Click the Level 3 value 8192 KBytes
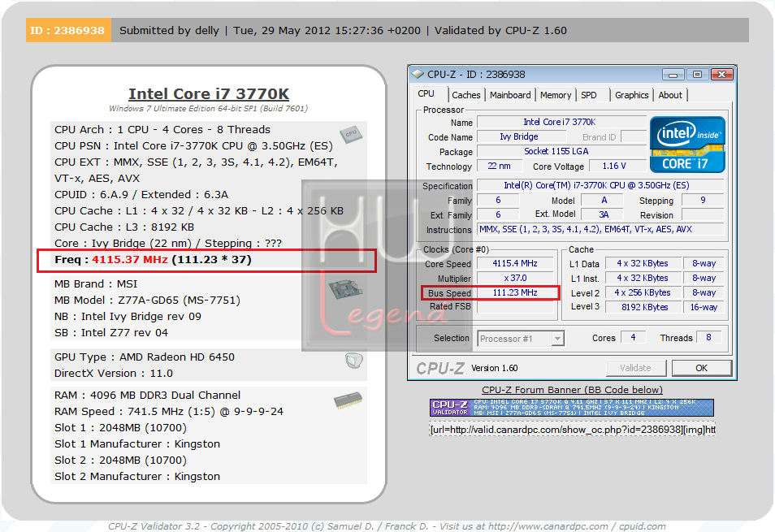 coord(643,307)
